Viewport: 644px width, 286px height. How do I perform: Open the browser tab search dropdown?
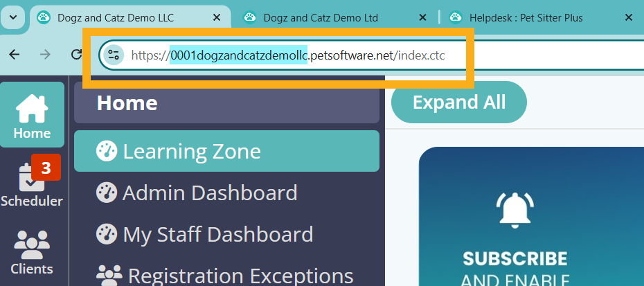(13, 18)
